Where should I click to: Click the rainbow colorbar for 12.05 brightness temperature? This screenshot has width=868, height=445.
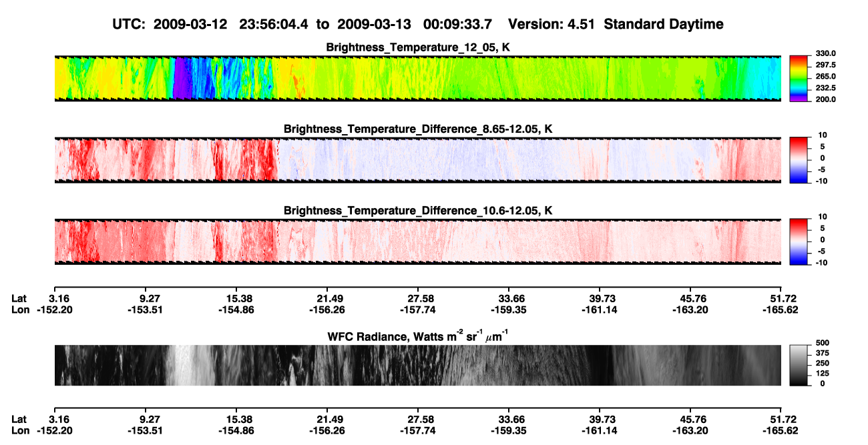pyautogui.click(x=799, y=78)
